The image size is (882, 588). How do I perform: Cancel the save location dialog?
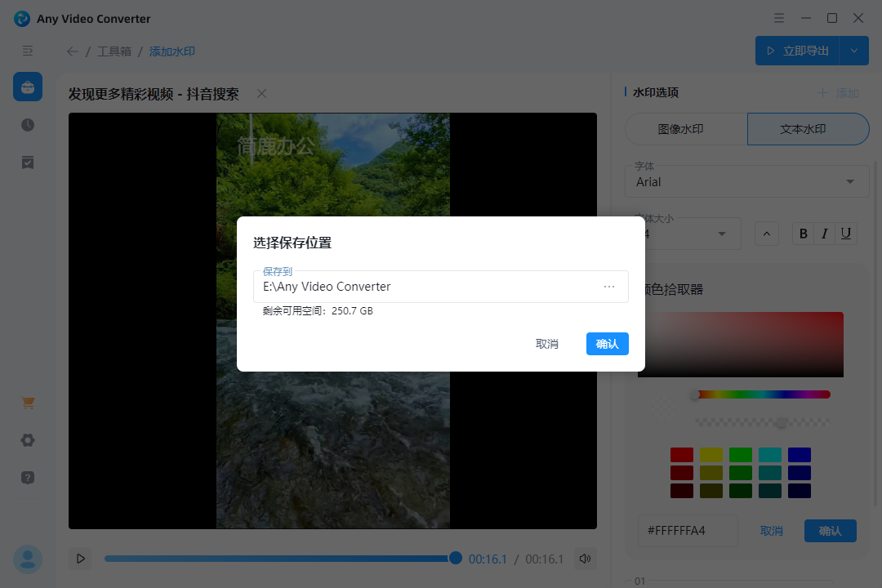(x=546, y=344)
